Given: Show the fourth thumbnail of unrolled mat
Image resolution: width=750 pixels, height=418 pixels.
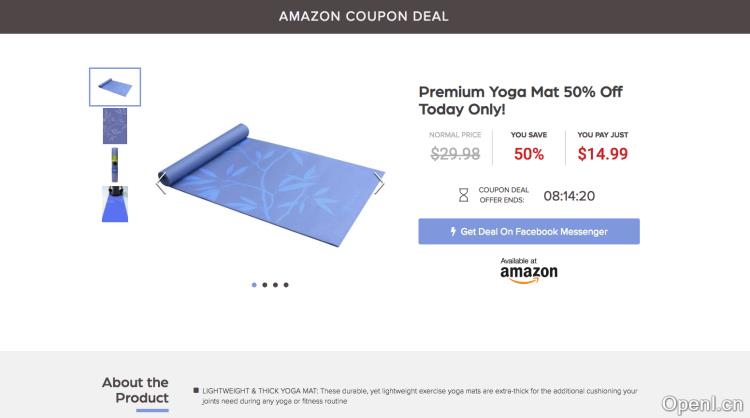Looking at the screenshot, I should [115, 203].
